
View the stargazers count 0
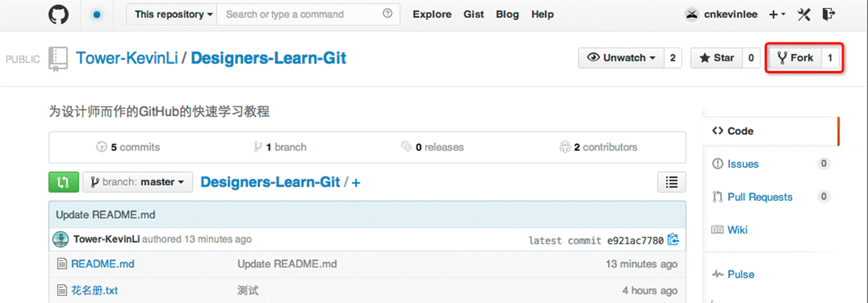pos(751,58)
